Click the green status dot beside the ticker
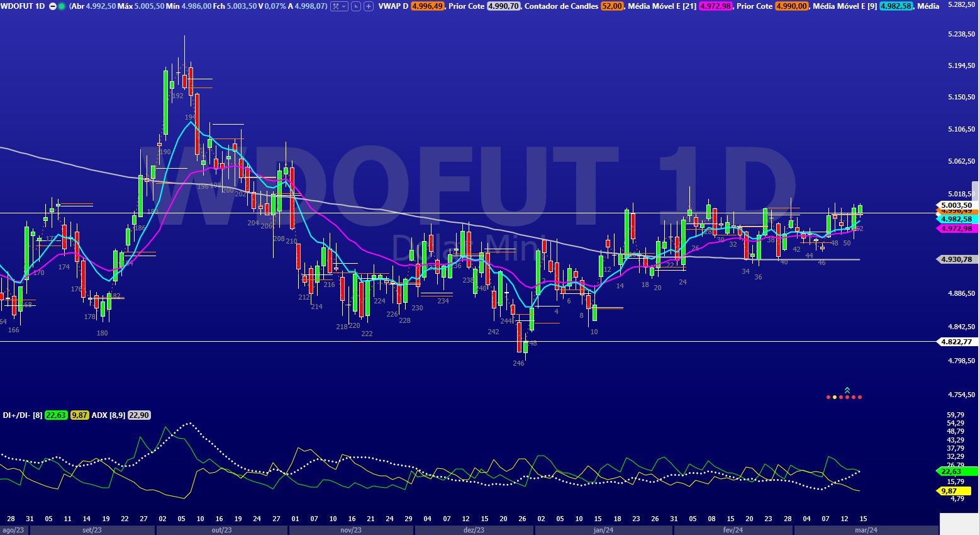This screenshot has height=535, width=980. [x=62, y=6]
